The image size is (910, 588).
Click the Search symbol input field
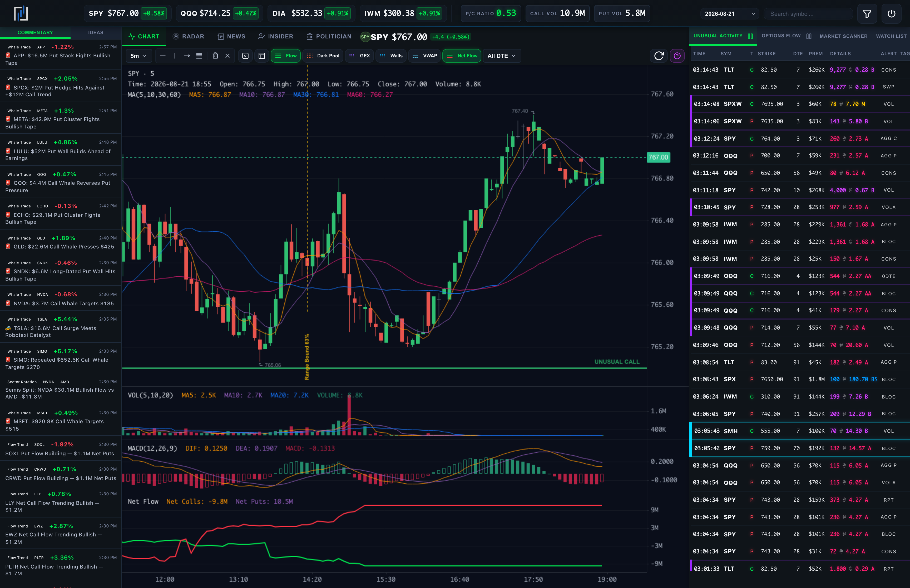808,14
